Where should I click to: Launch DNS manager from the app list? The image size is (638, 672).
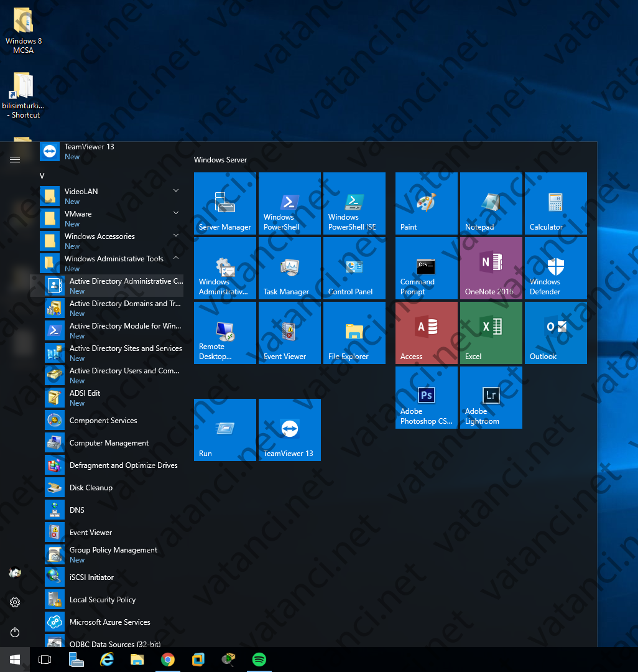coord(76,510)
